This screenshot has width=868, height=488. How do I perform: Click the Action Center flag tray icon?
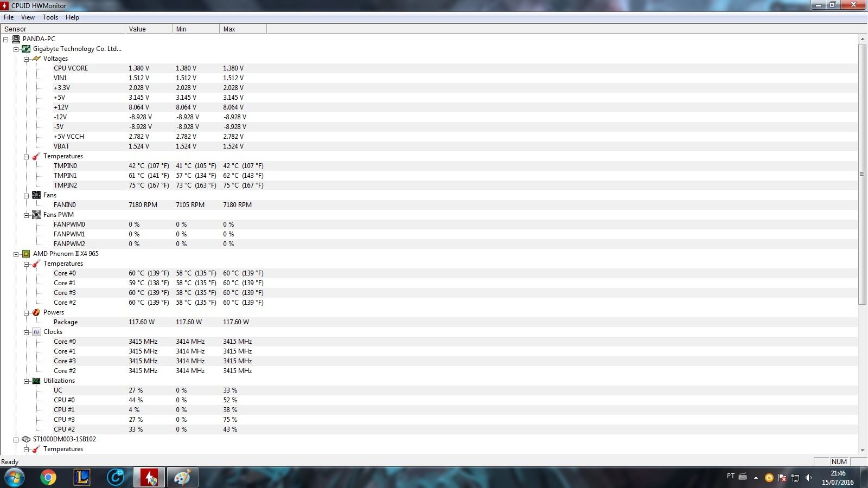tap(782, 478)
